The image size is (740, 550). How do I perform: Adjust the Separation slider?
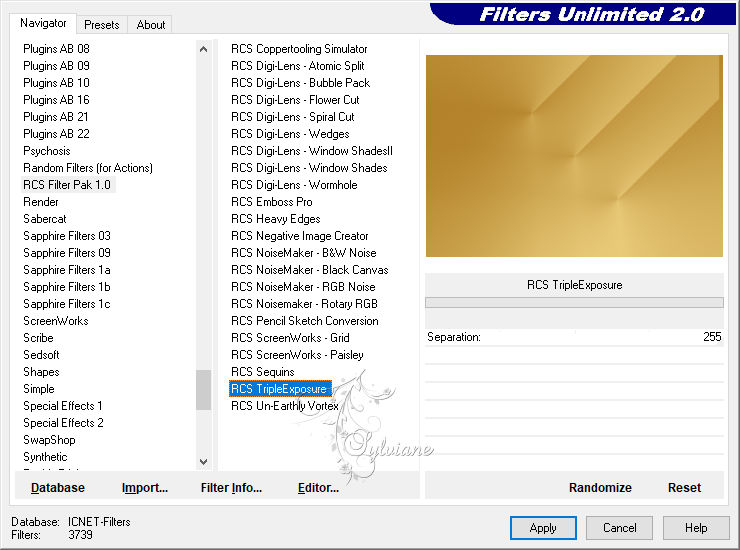click(574, 337)
